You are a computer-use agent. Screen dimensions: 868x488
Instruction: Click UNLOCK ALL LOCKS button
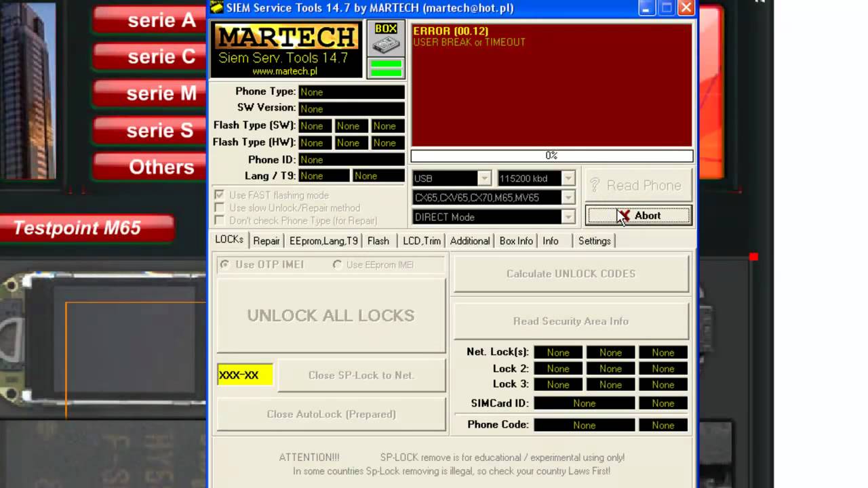tap(331, 315)
